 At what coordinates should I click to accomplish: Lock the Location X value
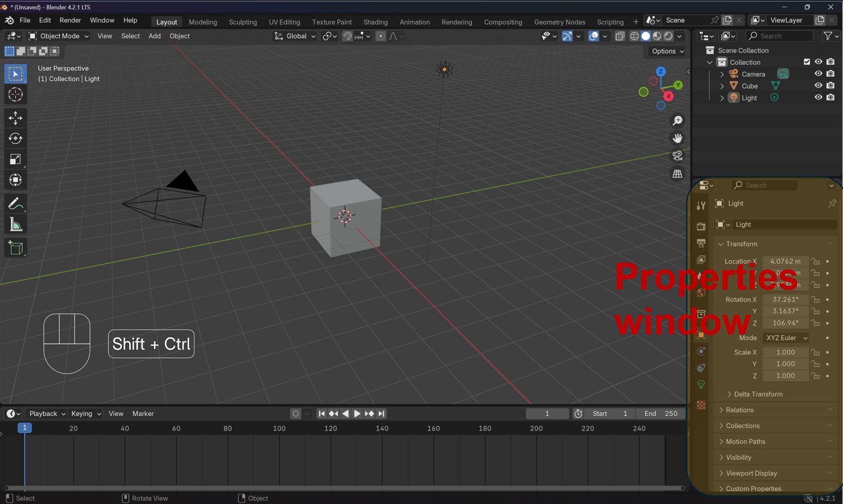coord(816,261)
